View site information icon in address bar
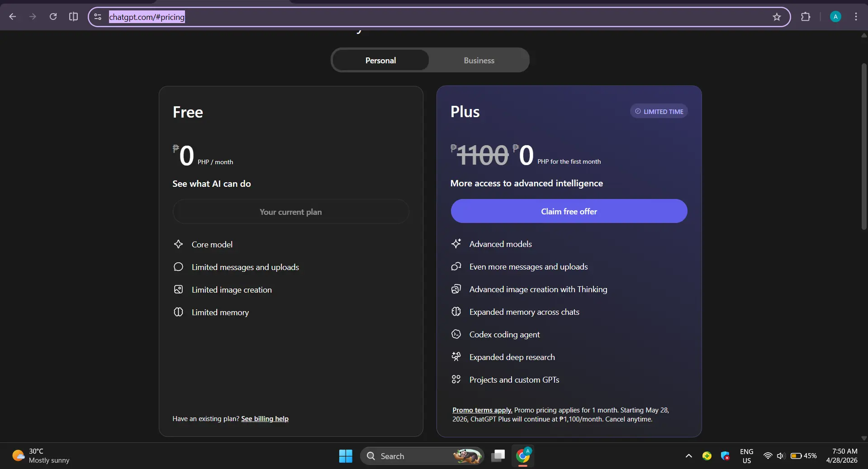 point(98,17)
